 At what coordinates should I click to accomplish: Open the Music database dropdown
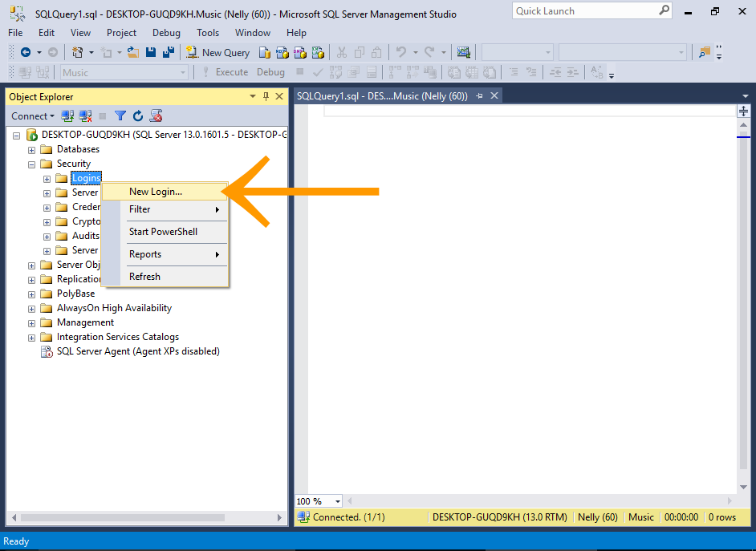(x=183, y=71)
